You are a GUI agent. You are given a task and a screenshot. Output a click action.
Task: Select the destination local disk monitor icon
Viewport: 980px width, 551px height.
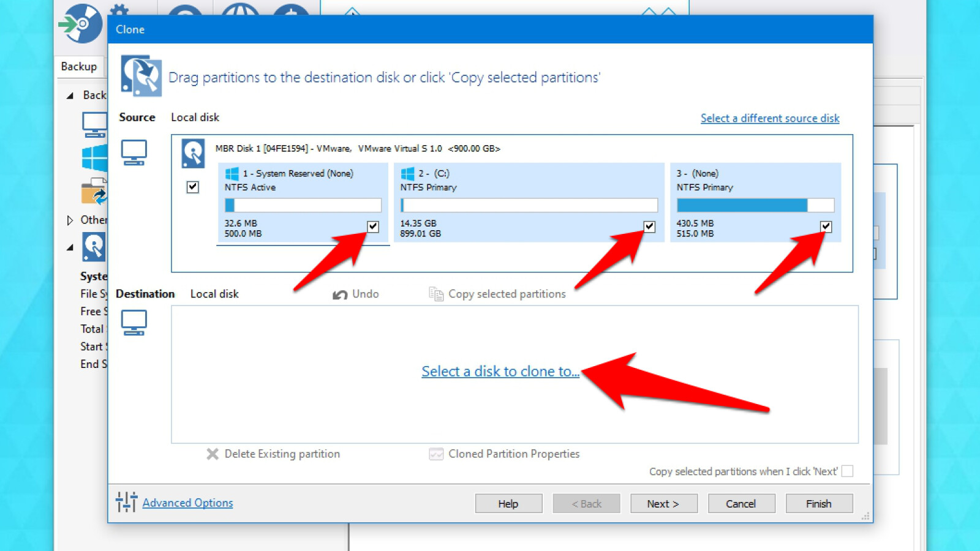coord(134,323)
